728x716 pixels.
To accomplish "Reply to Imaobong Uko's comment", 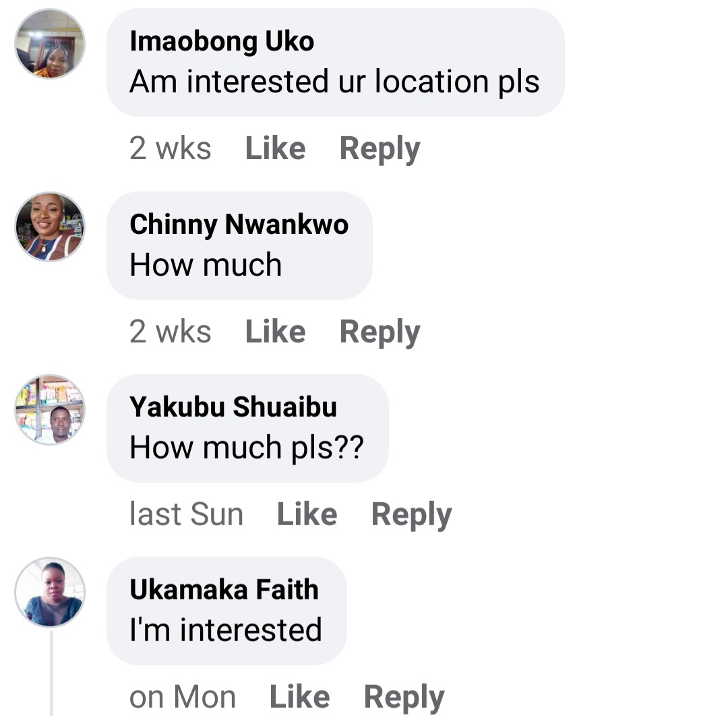I will pyautogui.click(x=380, y=148).
